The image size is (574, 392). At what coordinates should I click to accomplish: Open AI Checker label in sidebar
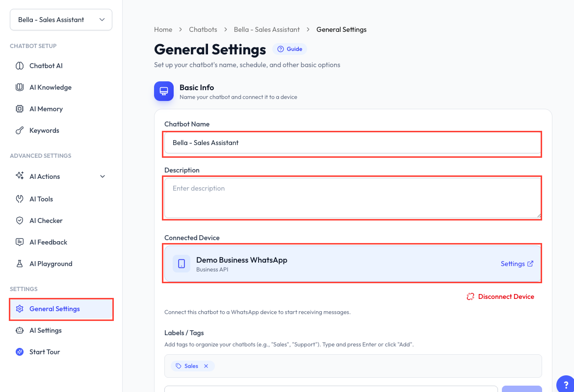click(46, 220)
